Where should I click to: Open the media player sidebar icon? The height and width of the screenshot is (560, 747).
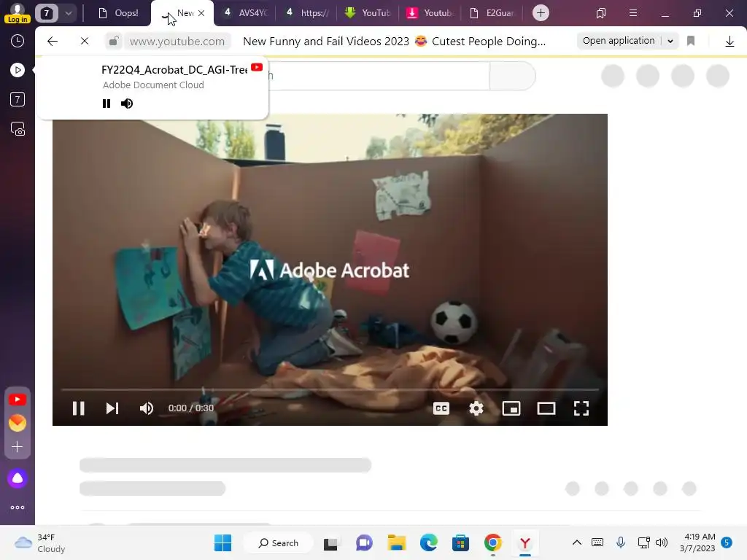click(18, 70)
